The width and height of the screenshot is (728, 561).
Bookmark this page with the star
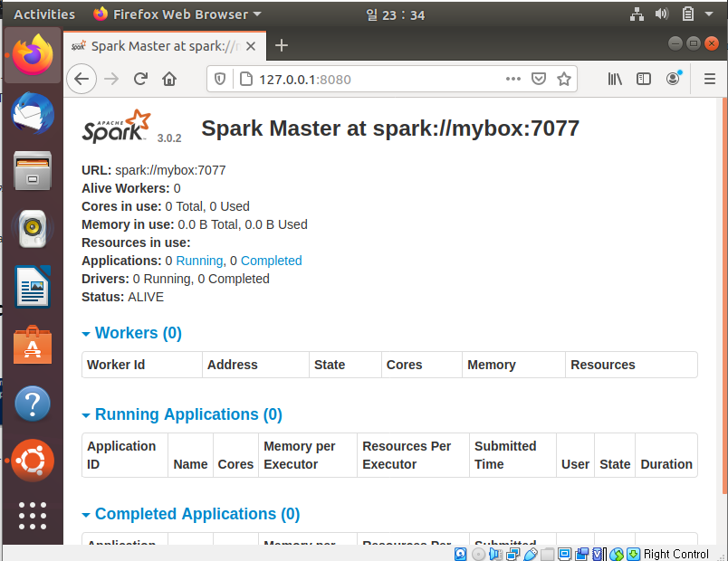pos(563,79)
